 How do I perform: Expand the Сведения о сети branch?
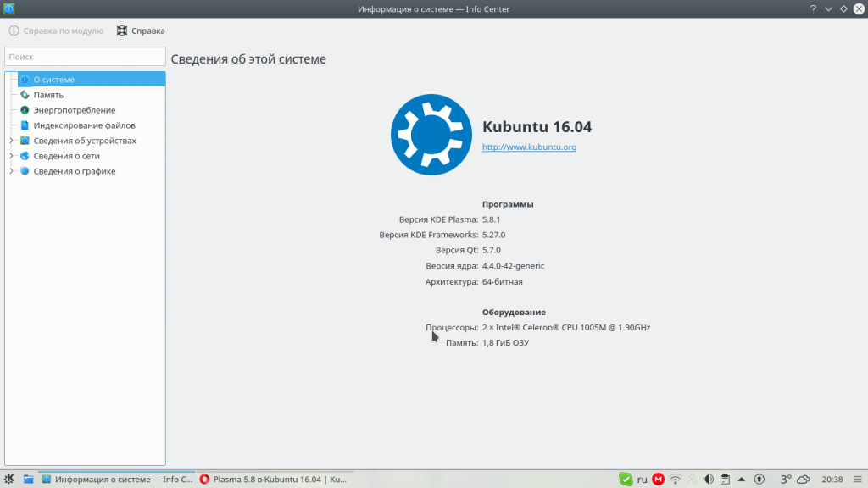click(11, 156)
